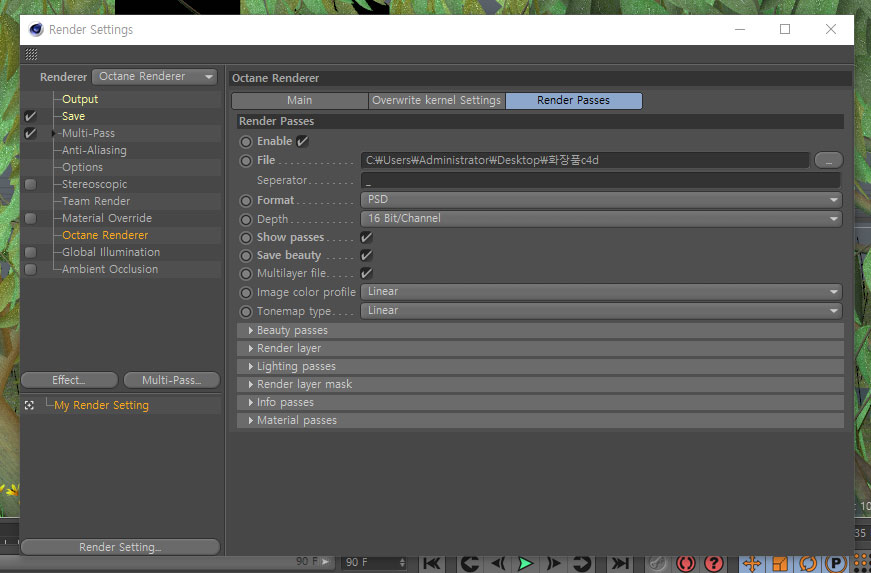
Task: Go to next keyframe button
Action: [582, 563]
